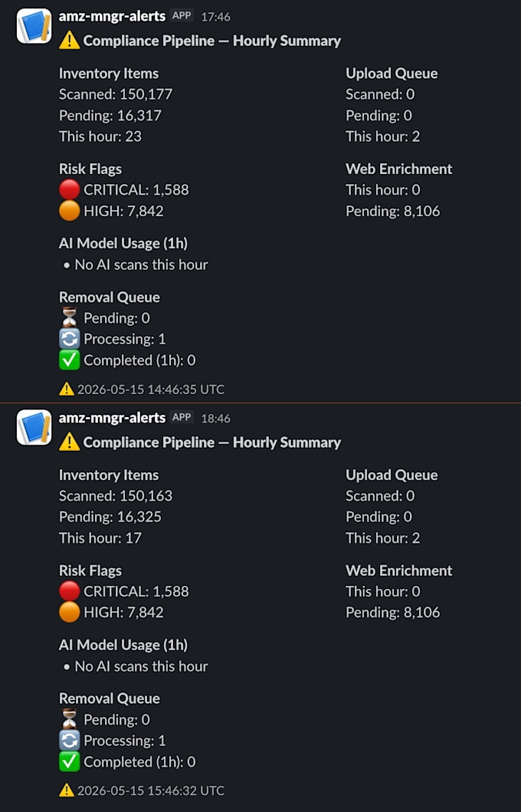
Task: Click the amz-mngr-alerts avatar of 17:46 message
Action: pos(34,26)
